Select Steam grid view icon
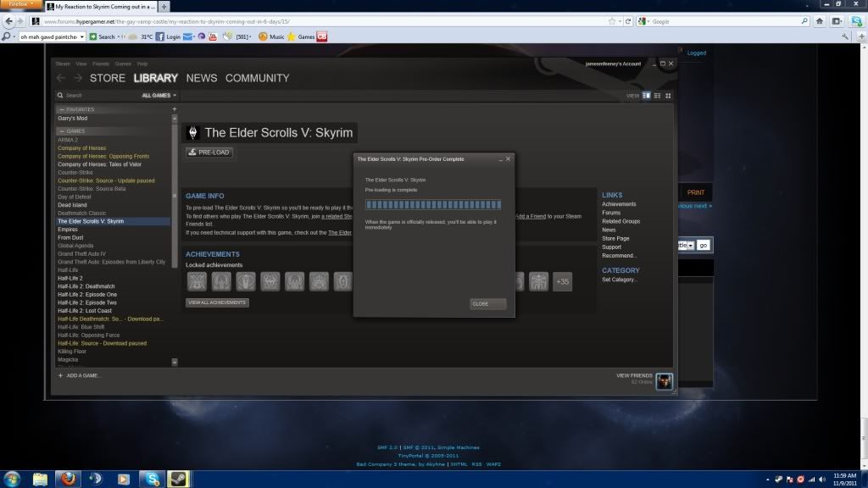 pos(668,96)
